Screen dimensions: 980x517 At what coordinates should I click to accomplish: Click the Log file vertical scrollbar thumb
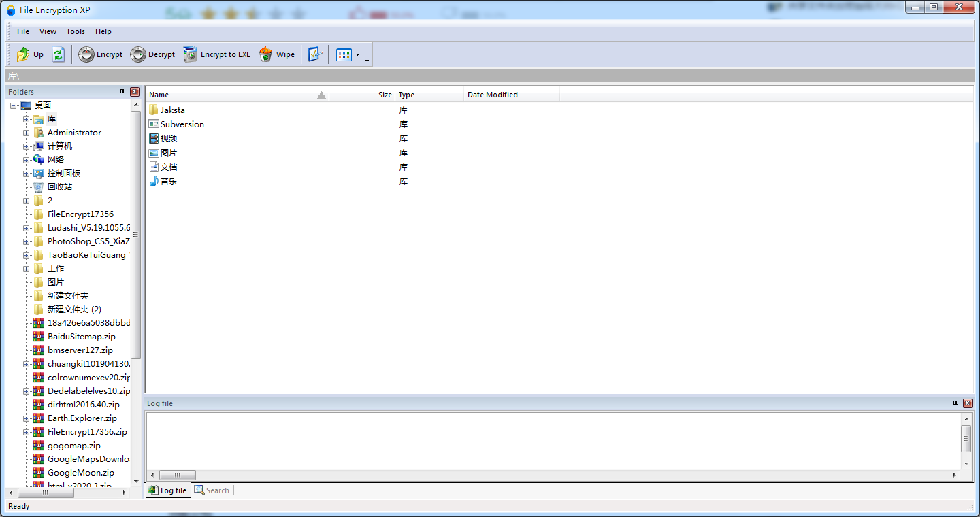966,438
